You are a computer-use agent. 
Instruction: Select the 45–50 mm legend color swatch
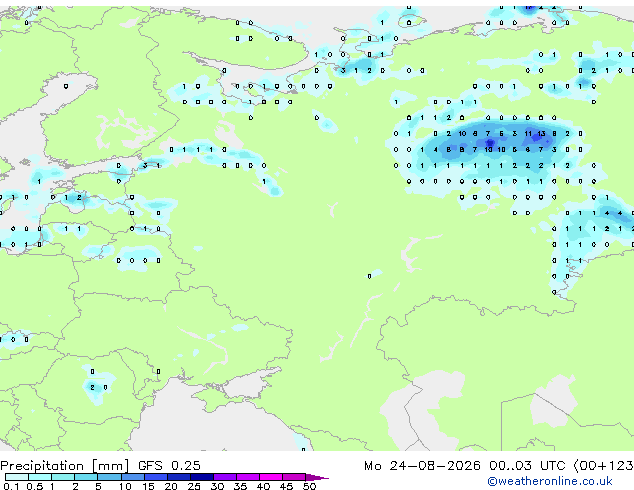[294, 477]
